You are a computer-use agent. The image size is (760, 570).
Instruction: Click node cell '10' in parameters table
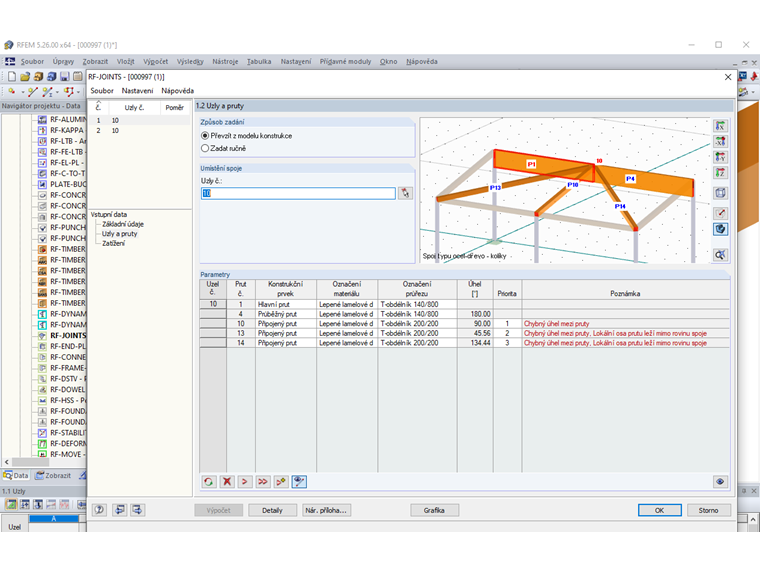point(213,304)
